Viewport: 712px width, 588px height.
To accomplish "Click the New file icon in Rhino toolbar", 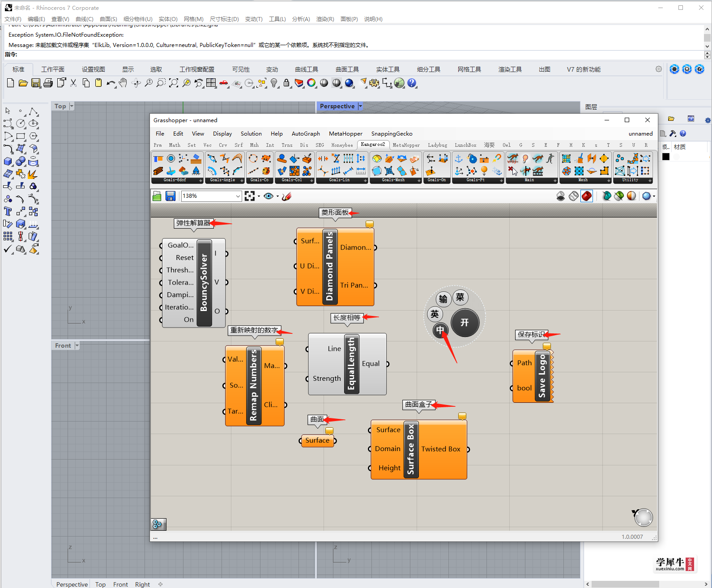I will tap(10, 83).
